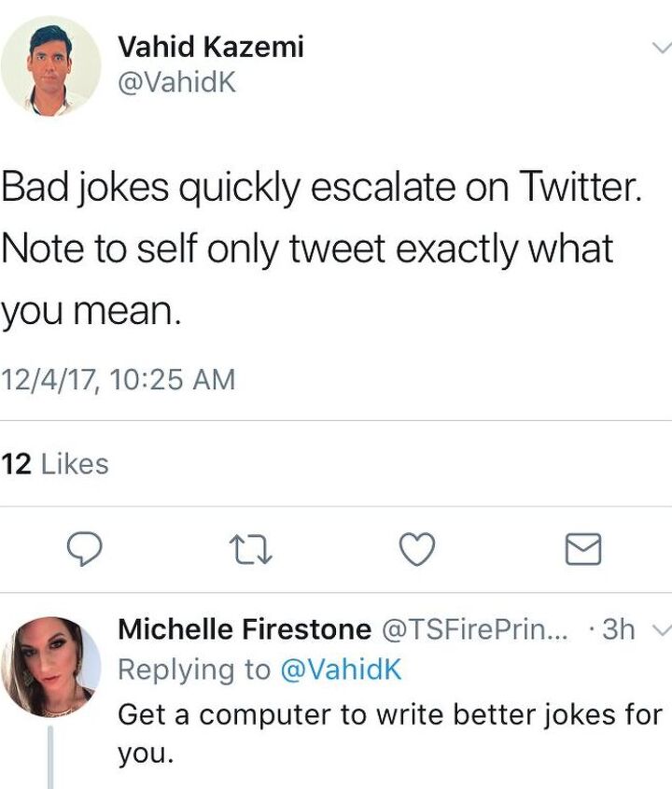Image resolution: width=672 pixels, height=789 pixels.
Task: Open Michelle Firestone's profile picture
Action: (x=50, y=667)
